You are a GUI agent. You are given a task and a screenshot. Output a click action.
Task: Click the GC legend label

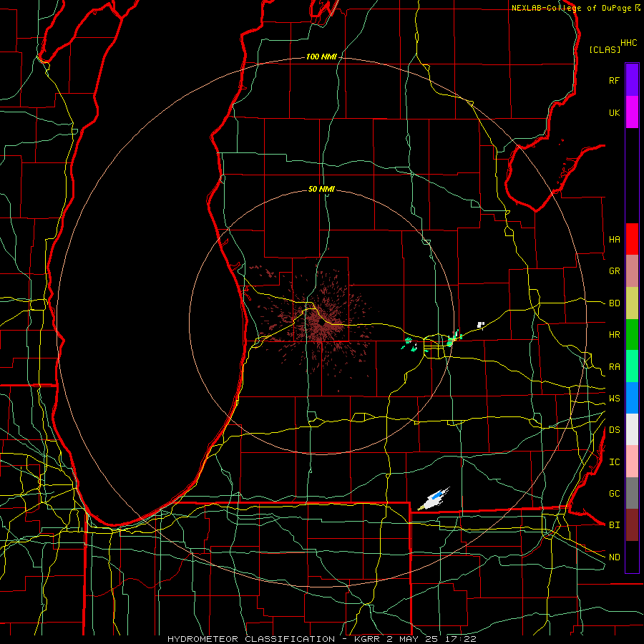[x=614, y=494]
